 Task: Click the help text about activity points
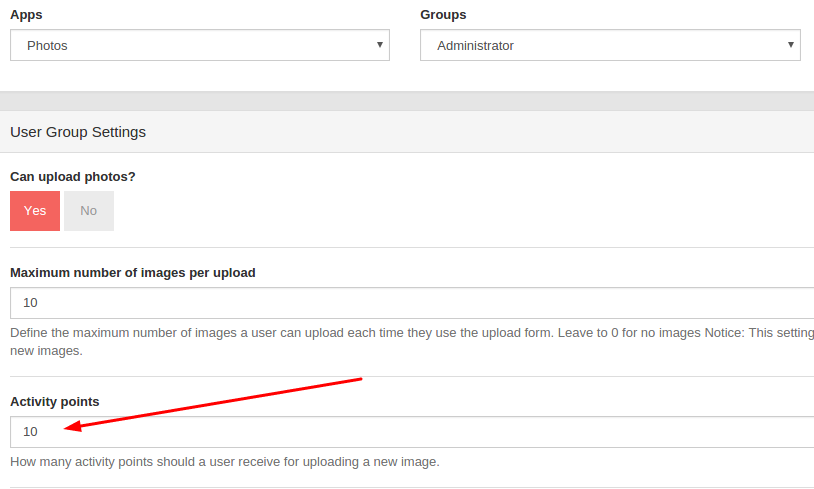tap(225, 462)
